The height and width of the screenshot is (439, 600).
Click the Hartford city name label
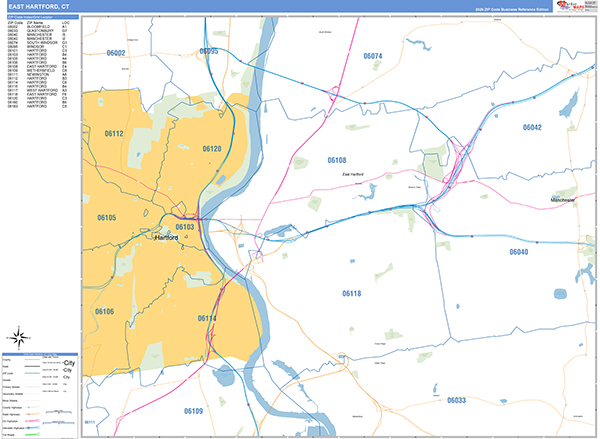[x=168, y=238]
